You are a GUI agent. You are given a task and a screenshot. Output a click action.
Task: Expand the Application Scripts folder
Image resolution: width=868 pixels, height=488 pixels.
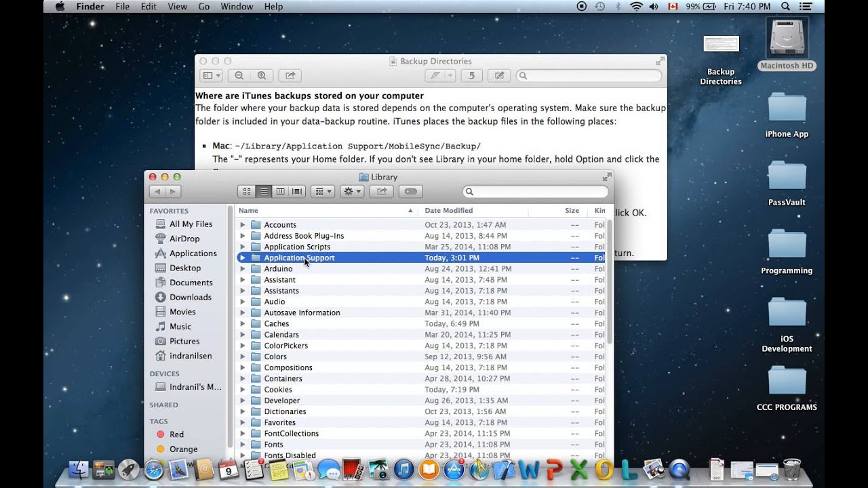[243, 247]
